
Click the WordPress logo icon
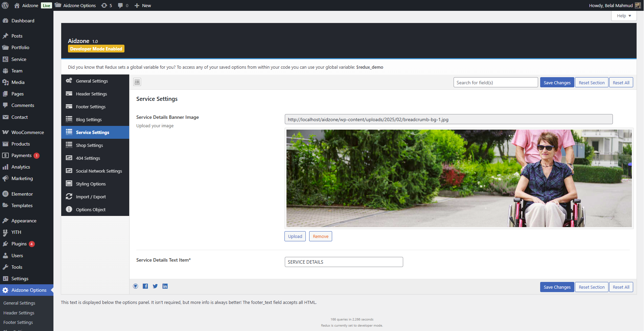[5, 5]
